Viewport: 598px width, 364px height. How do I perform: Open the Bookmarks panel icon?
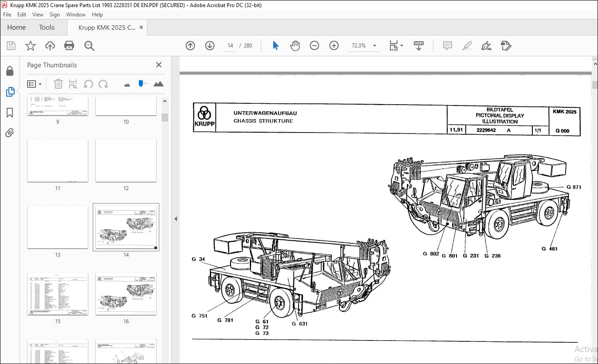10,113
